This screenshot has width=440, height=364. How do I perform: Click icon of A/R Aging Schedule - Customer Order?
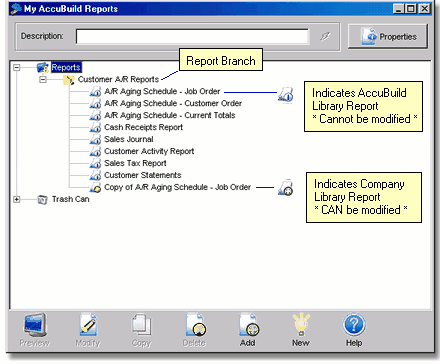click(x=95, y=103)
